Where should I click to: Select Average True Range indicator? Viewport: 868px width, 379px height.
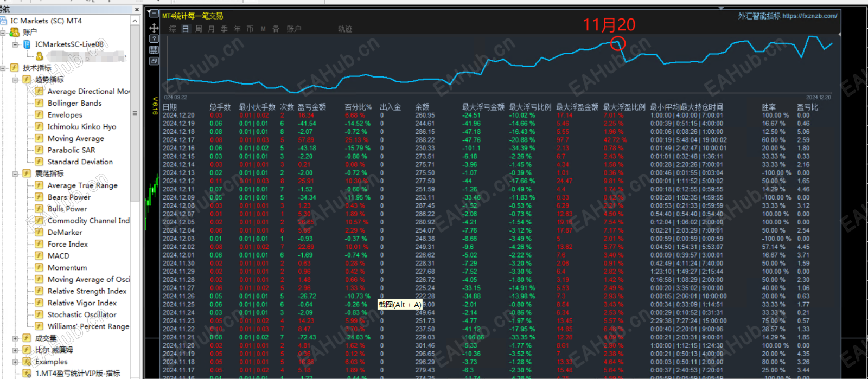tap(82, 185)
